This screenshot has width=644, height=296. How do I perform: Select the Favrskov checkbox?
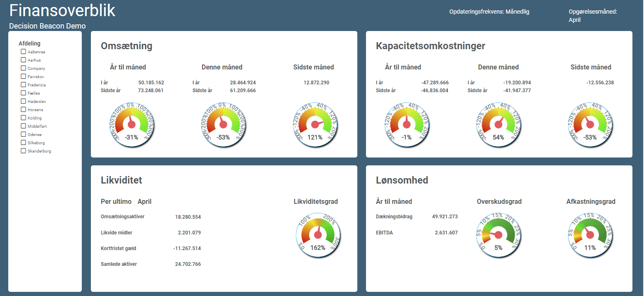pyautogui.click(x=24, y=76)
